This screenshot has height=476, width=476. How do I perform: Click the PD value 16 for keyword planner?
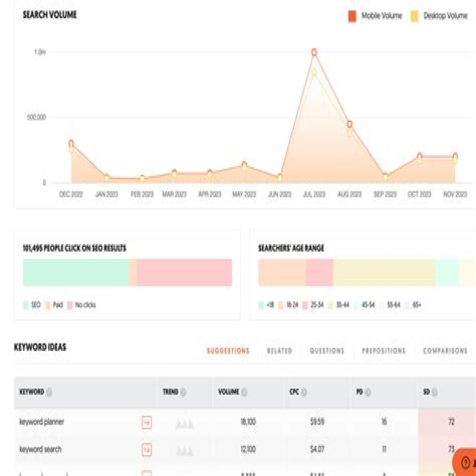(384, 422)
